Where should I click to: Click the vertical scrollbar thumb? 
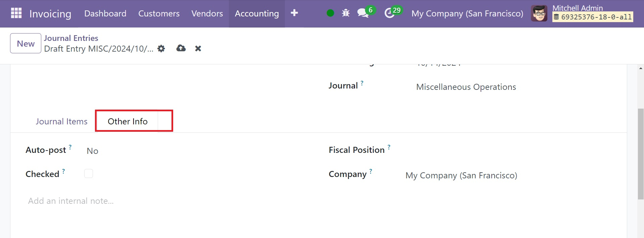tap(641, 154)
